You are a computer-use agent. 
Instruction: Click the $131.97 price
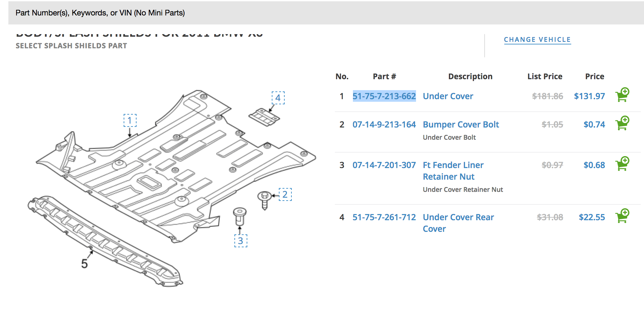pyautogui.click(x=589, y=96)
